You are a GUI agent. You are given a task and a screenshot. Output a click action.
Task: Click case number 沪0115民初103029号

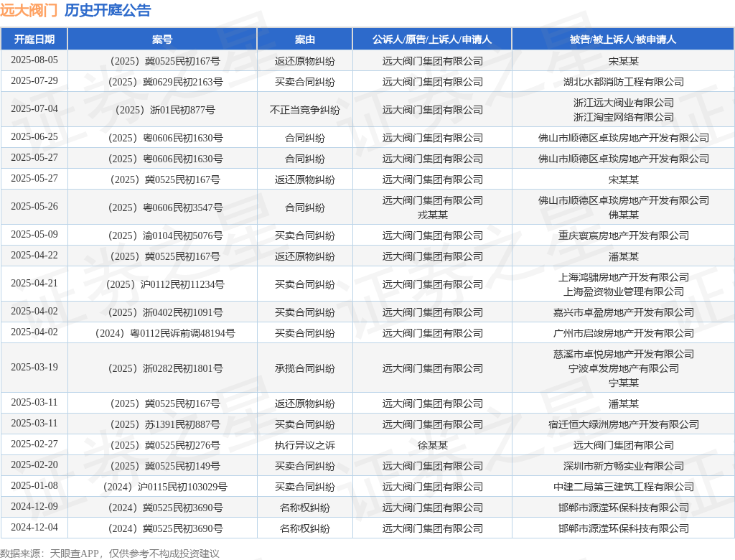[165, 487]
